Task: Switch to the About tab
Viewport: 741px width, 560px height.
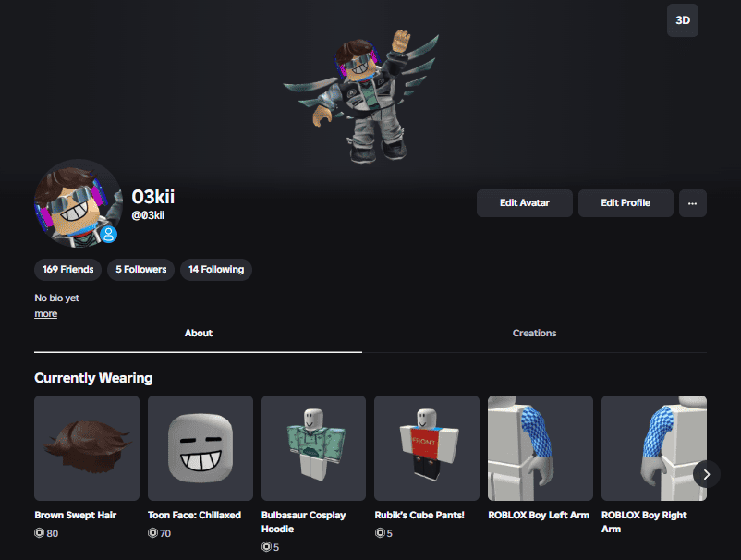Action: tap(198, 334)
